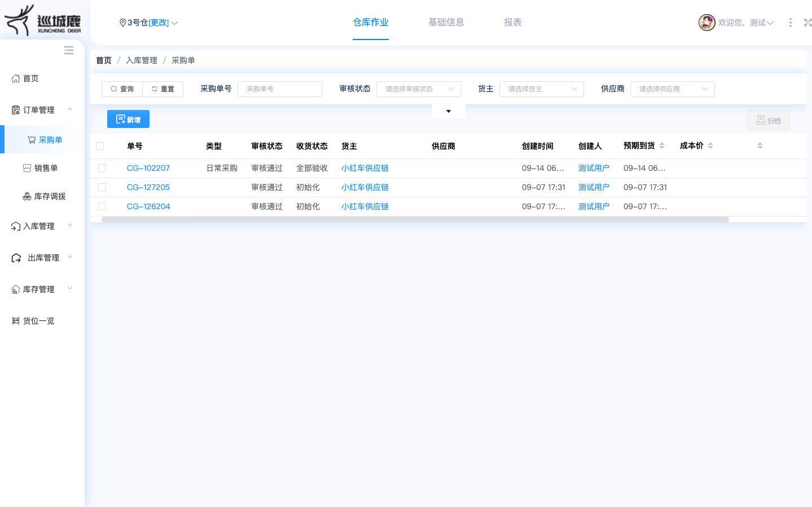
Task: Open the 审核状态 dropdown
Action: click(x=419, y=89)
